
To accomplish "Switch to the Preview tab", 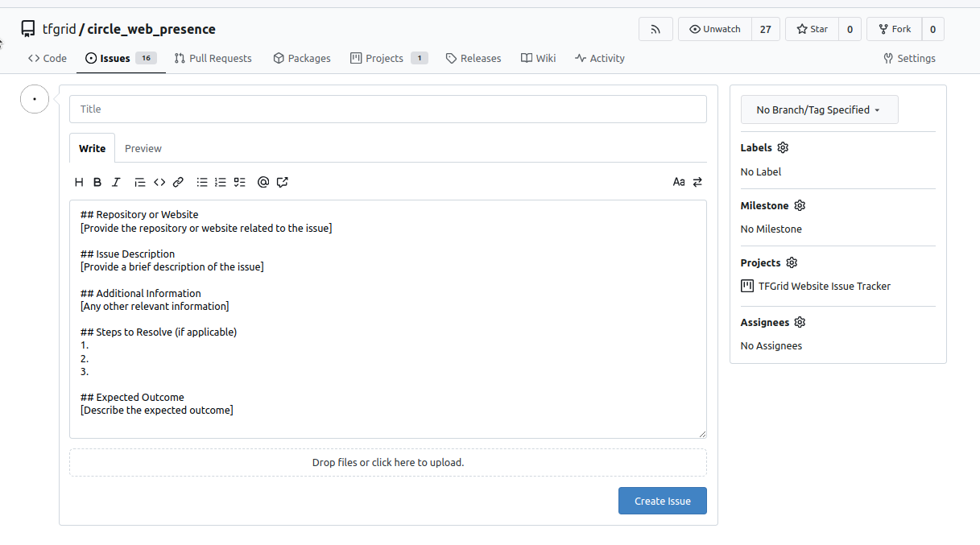I will (x=143, y=148).
